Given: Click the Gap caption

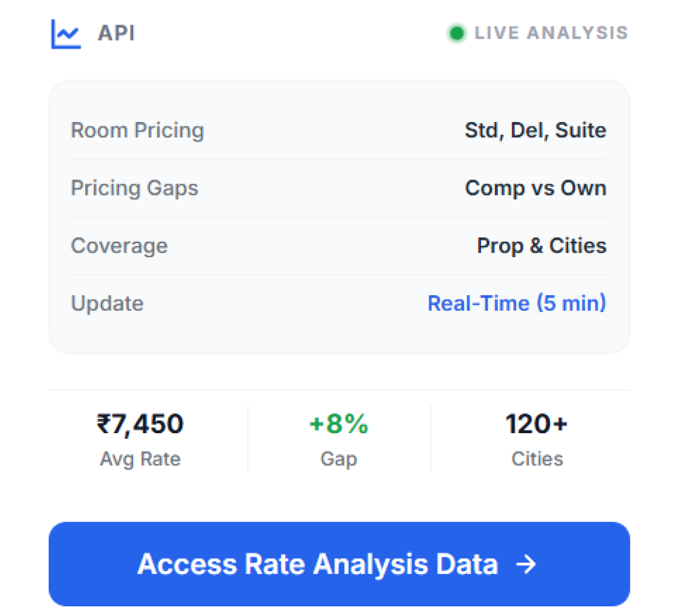Looking at the screenshot, I should (x=339, y=459).
